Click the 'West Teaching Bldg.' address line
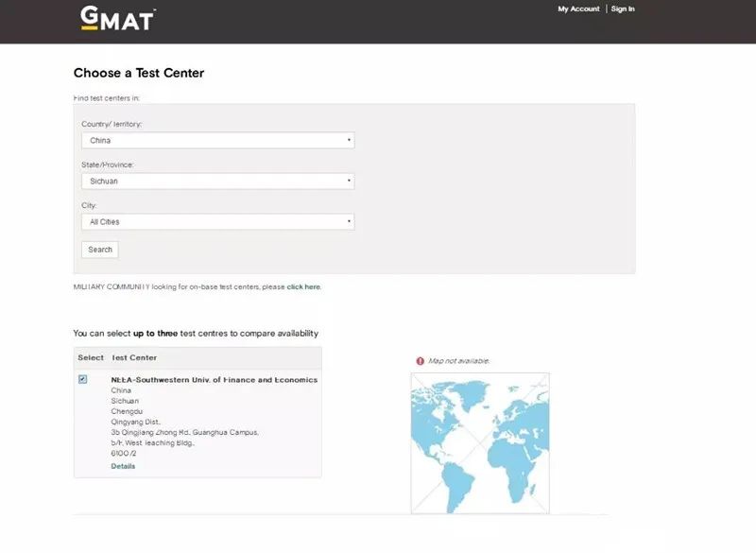 coord(152,442)
